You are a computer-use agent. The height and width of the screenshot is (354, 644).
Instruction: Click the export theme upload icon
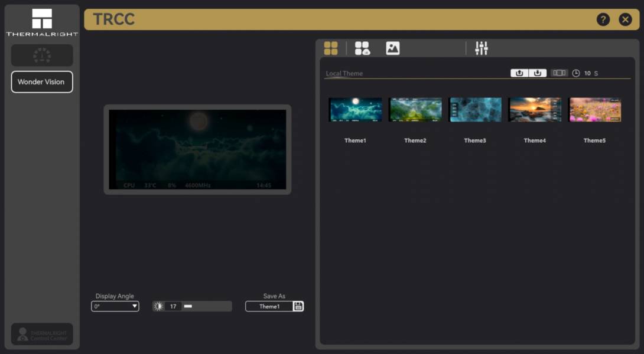519,73
